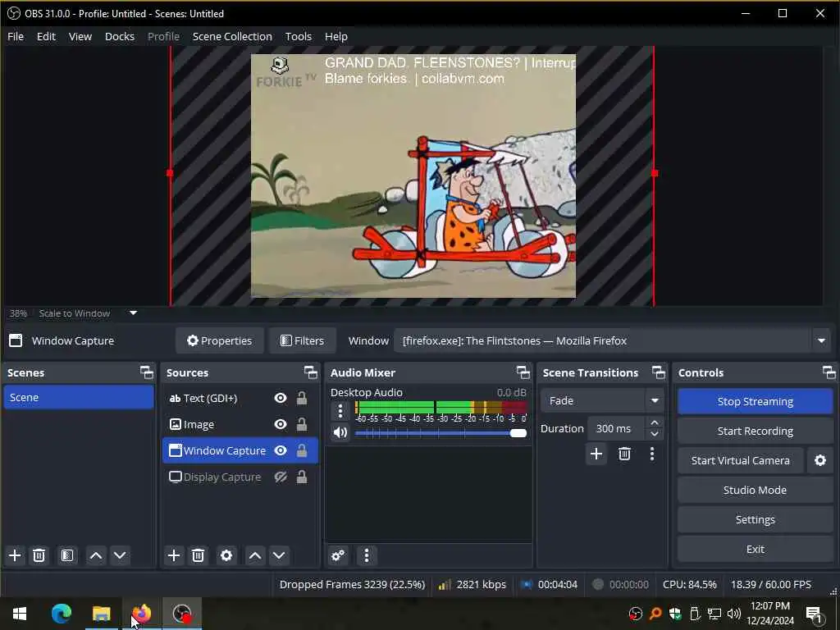Move scene up with arrow
This screenshot has height=630, width=840.
coord(96,555)
